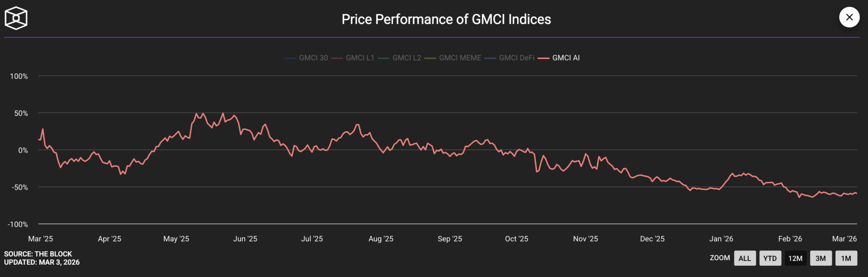The image size is (868, 277).
Task: Click the chart title text
Action: coord(446,19)
